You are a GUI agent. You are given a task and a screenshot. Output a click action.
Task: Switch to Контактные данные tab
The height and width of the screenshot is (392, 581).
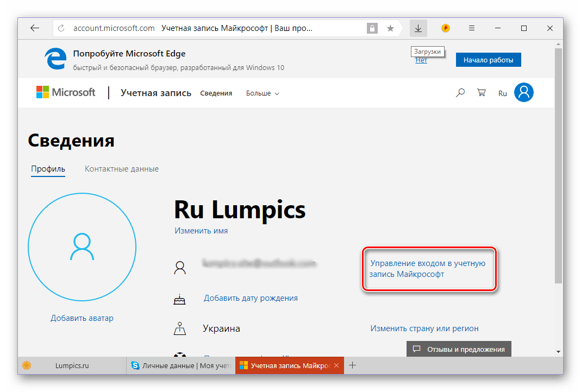[122, 169]
